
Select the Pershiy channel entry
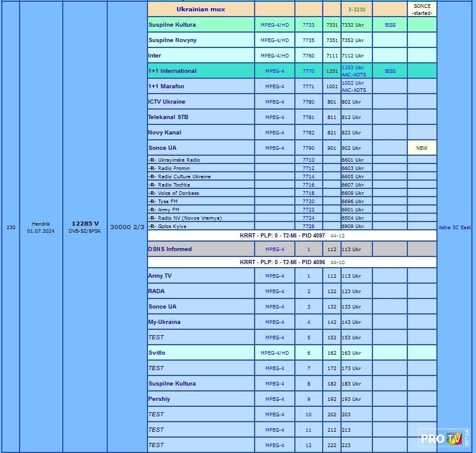pyautogui.click(x=159, y=399)
